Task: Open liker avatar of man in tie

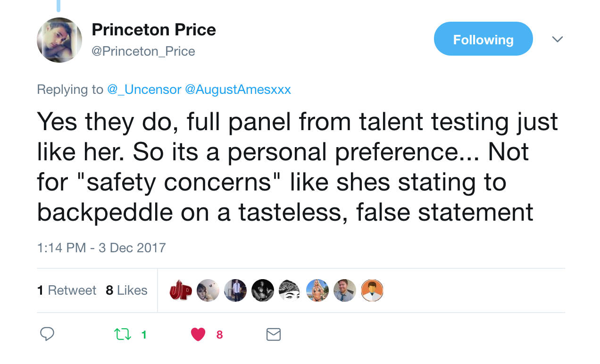Action: (x=345, y=290)
